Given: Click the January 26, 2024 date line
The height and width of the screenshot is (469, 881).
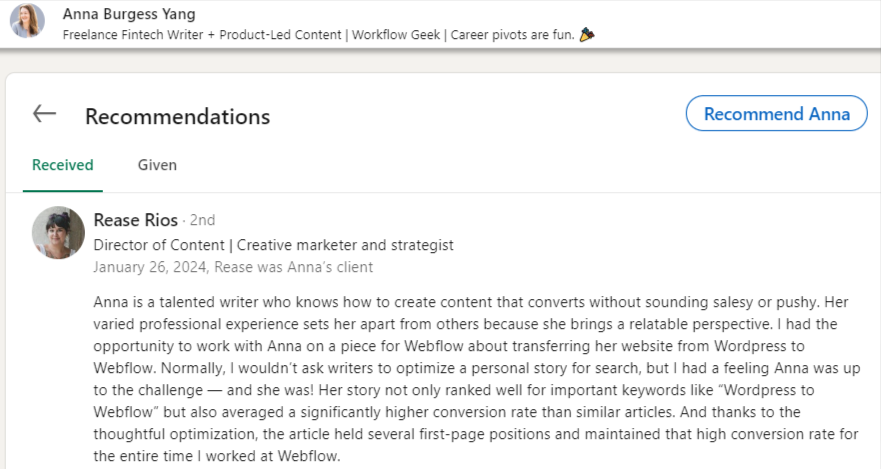Looking at the screenshot, I should [233, 267].
